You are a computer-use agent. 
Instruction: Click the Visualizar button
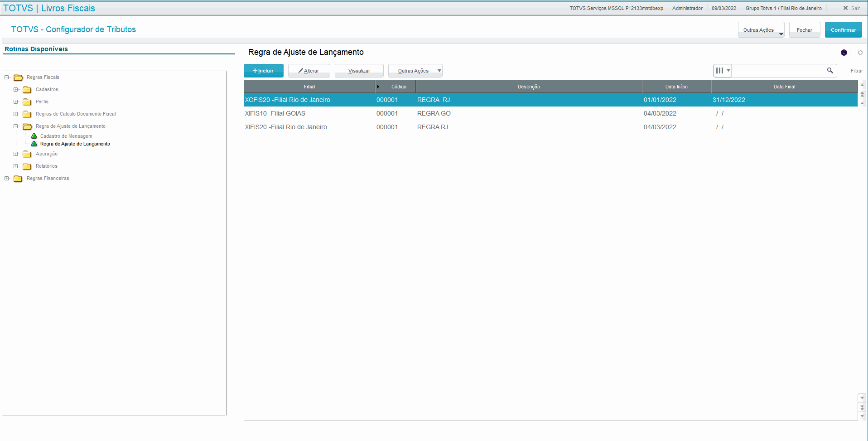pos(359,71)
